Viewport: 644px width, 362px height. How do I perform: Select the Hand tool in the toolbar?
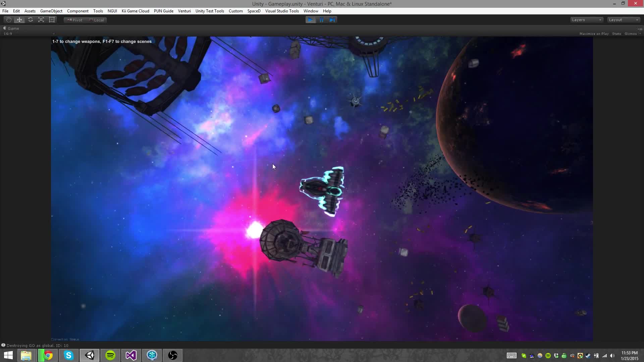click(8, 19)
